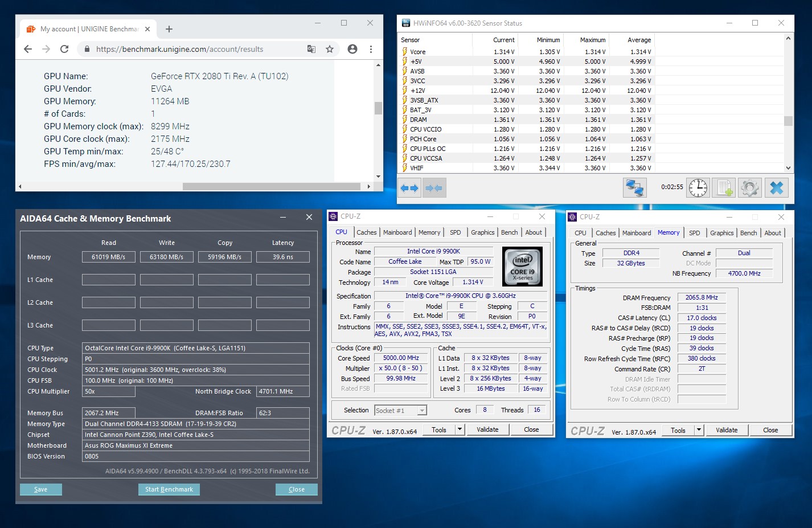Expand Tools dropdown arrow in right CPU-Z

[699, 431]
